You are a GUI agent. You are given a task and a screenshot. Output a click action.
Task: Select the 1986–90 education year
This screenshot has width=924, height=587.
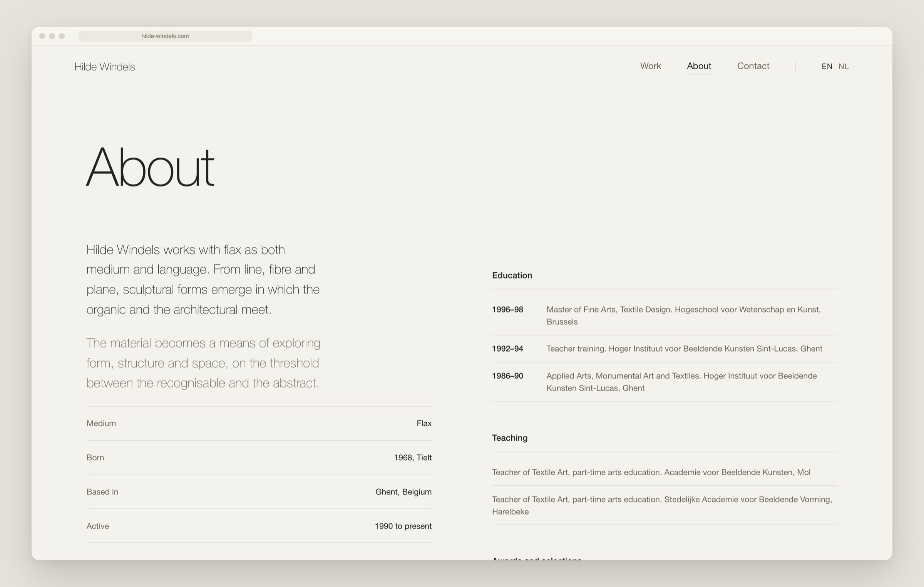pyautogui.click(x=507, y=376)
